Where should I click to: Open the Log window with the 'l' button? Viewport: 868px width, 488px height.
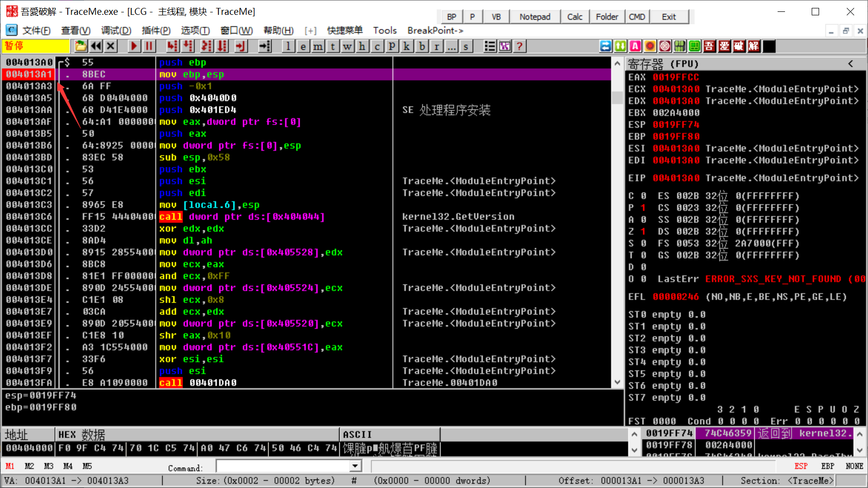[x=289, y=46]
